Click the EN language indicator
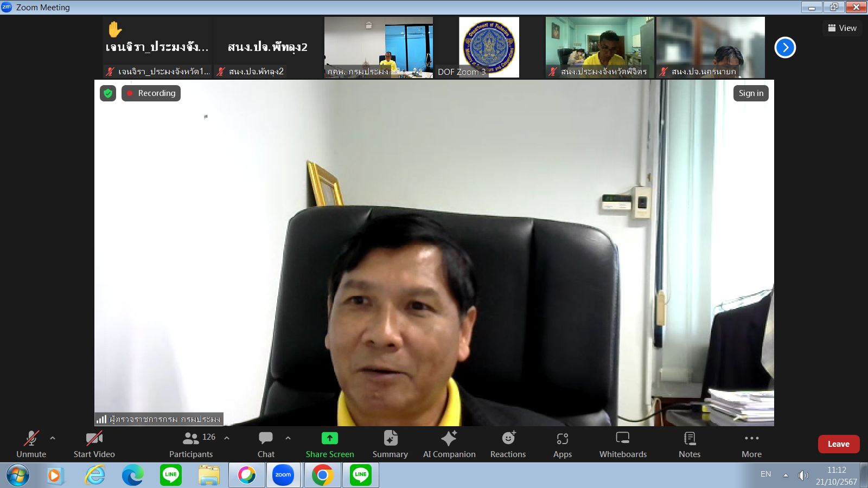The image size is (868, 488). click(765, 474)
